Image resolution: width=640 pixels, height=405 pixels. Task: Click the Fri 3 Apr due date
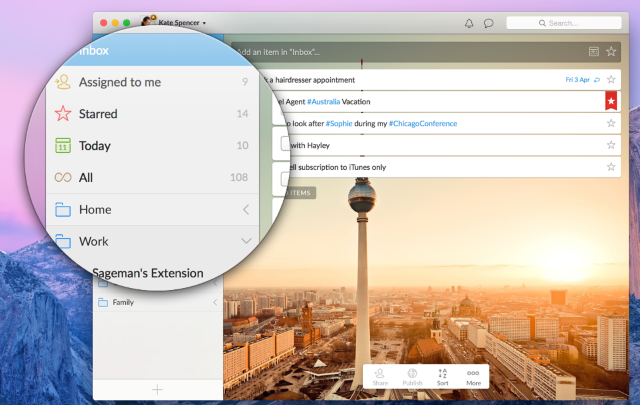click(578, 80)
